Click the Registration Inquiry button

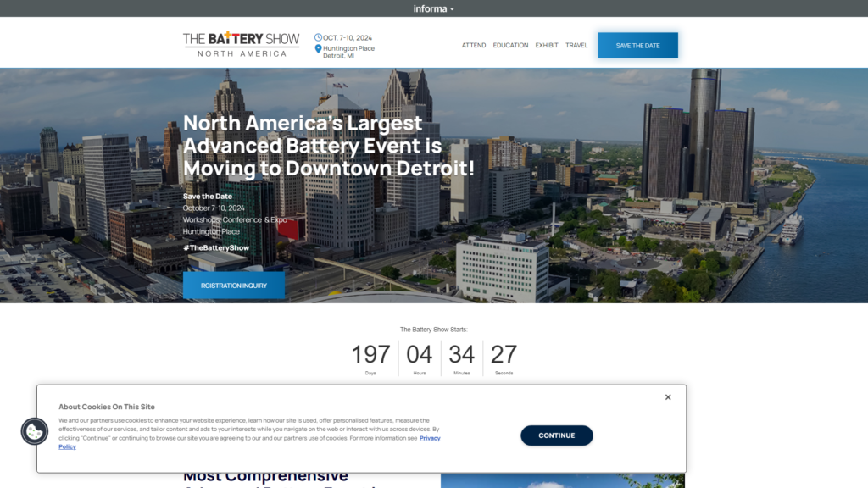coord(234,286)
